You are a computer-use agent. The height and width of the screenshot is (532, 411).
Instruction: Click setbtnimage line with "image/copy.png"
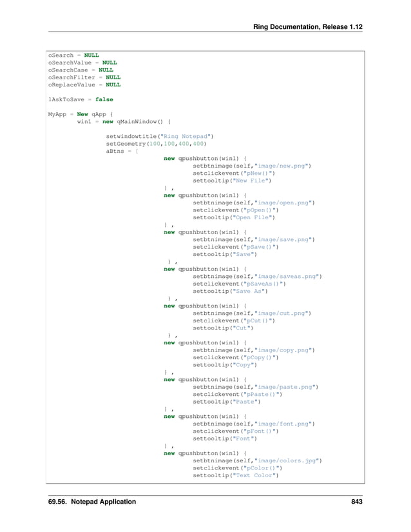tap(254, 350)
